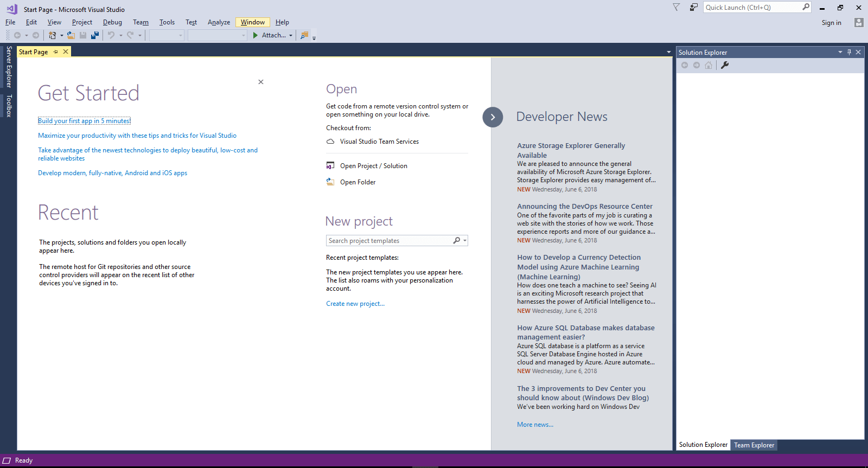Expand the Undo history dropdown
The width and height of the screenshot is (868, 468).
[120, 35]
